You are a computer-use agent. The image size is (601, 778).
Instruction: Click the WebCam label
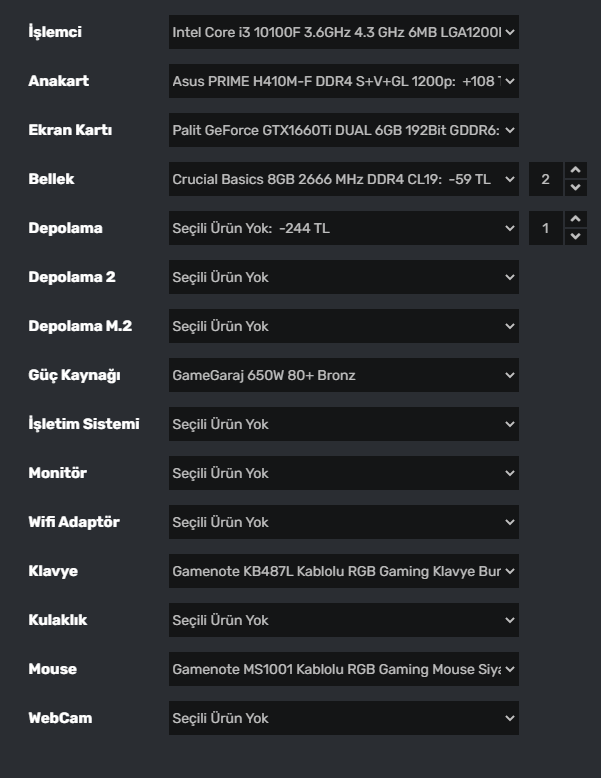pos(60,718)
